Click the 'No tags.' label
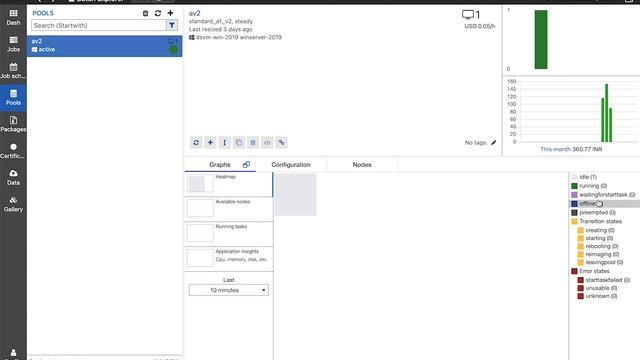The image size is (640, 360). click(x=476, y=142)
